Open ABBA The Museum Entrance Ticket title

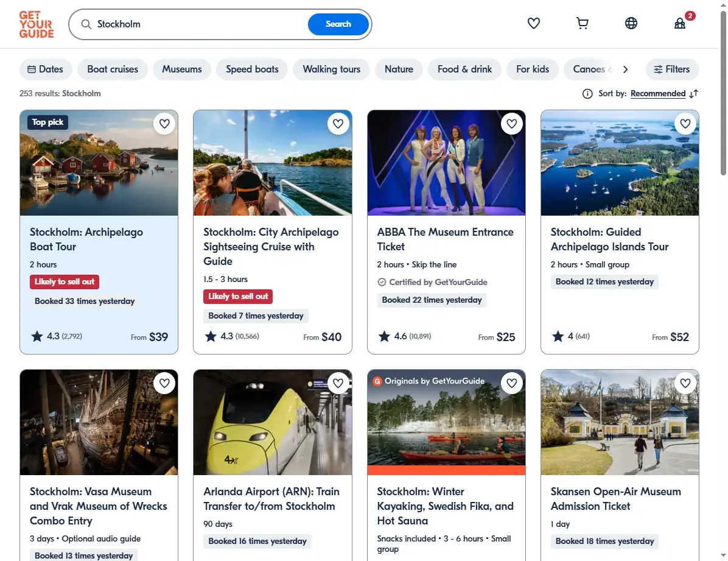click(x=445, y=239)
